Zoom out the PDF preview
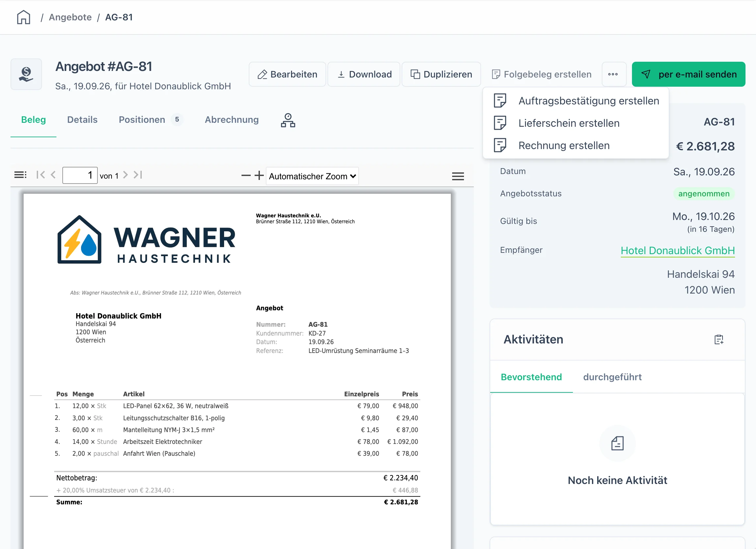Screen dimensions: 756x549 point(246,175)
